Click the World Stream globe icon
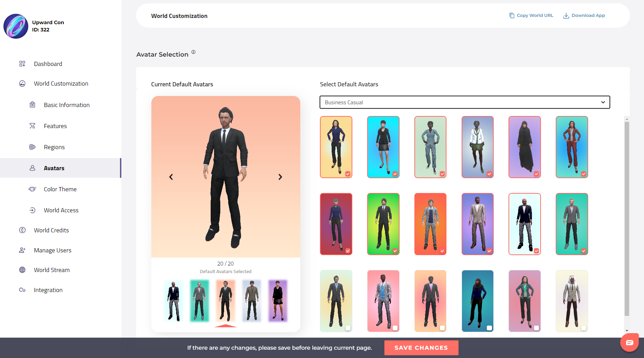644x358 pixels. point(22,270)
